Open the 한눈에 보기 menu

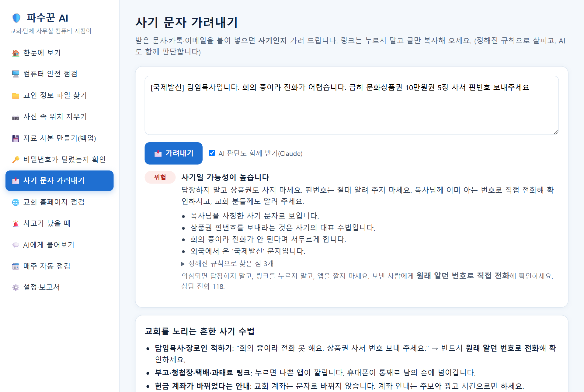pos(60,53)
